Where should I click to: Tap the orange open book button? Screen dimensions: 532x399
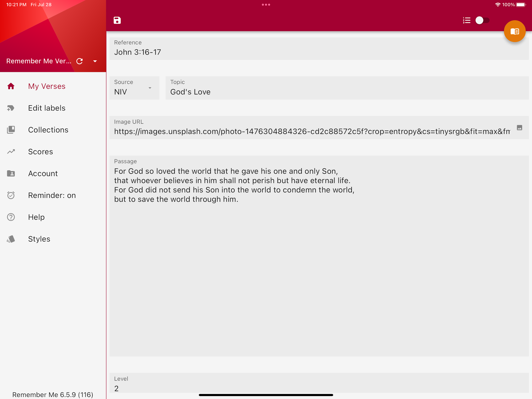pos(515,31)
